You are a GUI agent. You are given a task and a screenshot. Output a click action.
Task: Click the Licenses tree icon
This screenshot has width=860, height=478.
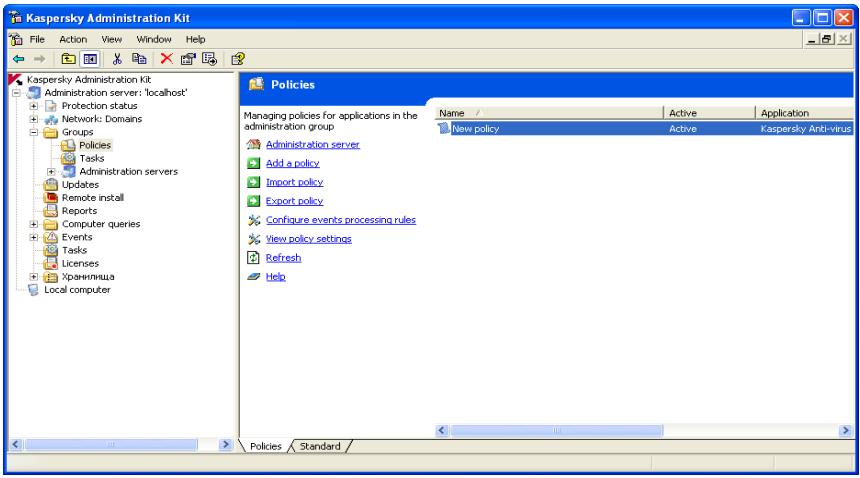tap(51, 263)
